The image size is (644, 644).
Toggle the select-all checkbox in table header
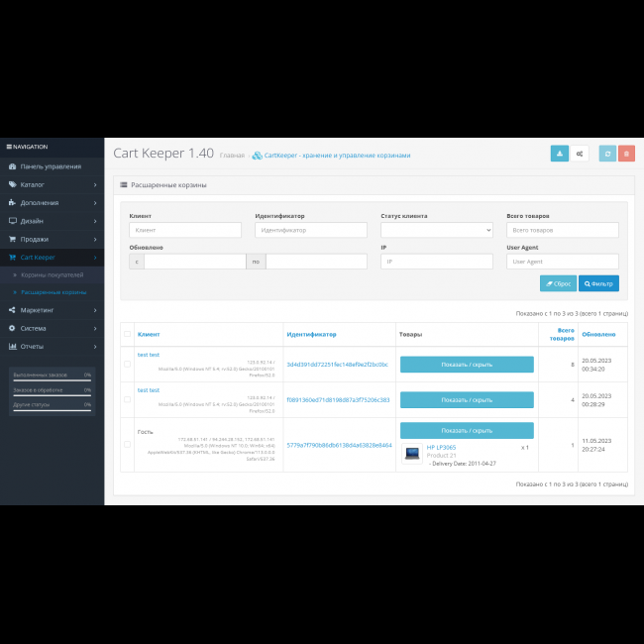126,335
